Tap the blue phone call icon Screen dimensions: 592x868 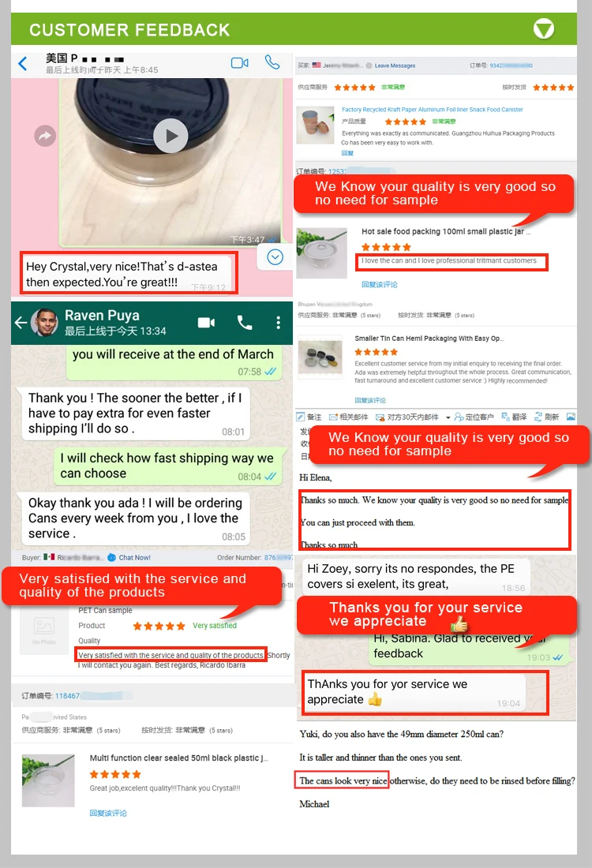(x=272, y=62)
